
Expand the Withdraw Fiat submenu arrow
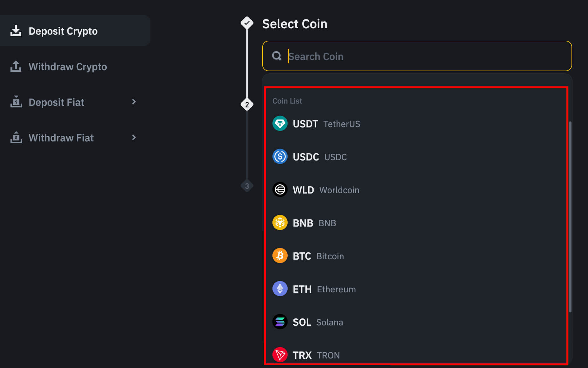[134, 138]
